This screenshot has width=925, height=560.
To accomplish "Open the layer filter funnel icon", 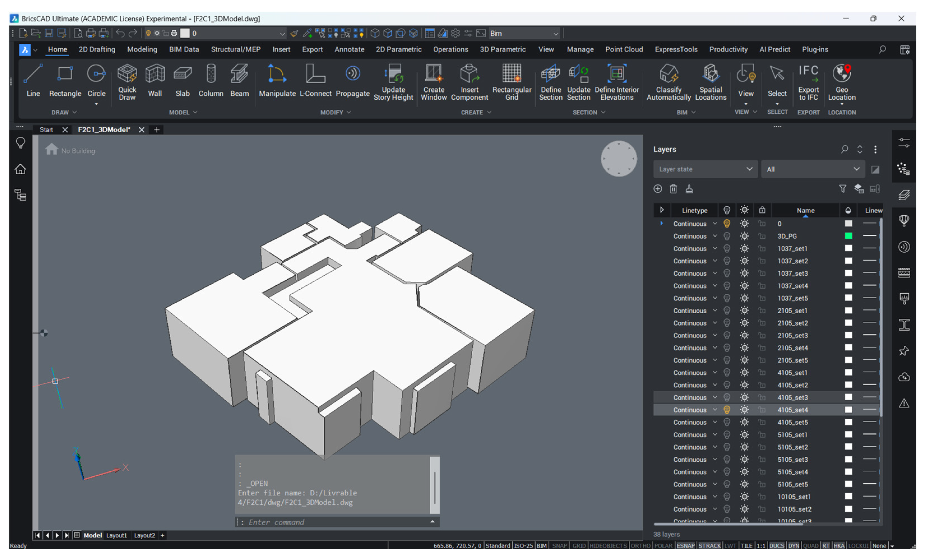I will coord(843,189).
